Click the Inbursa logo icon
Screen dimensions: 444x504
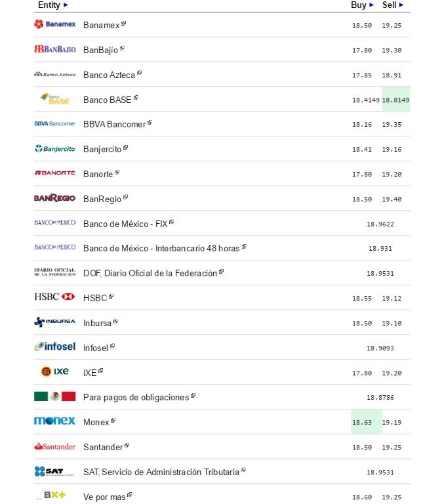(x=54, y=322)
